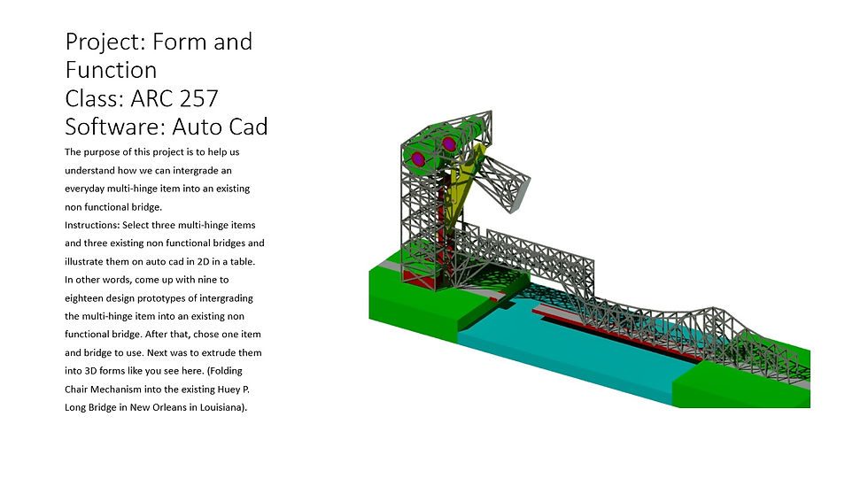The image size is (868, 486).
Task: Click the line "Long Bridge in New Orleans in Louisiana)."
Action: [x=156, y=407]
